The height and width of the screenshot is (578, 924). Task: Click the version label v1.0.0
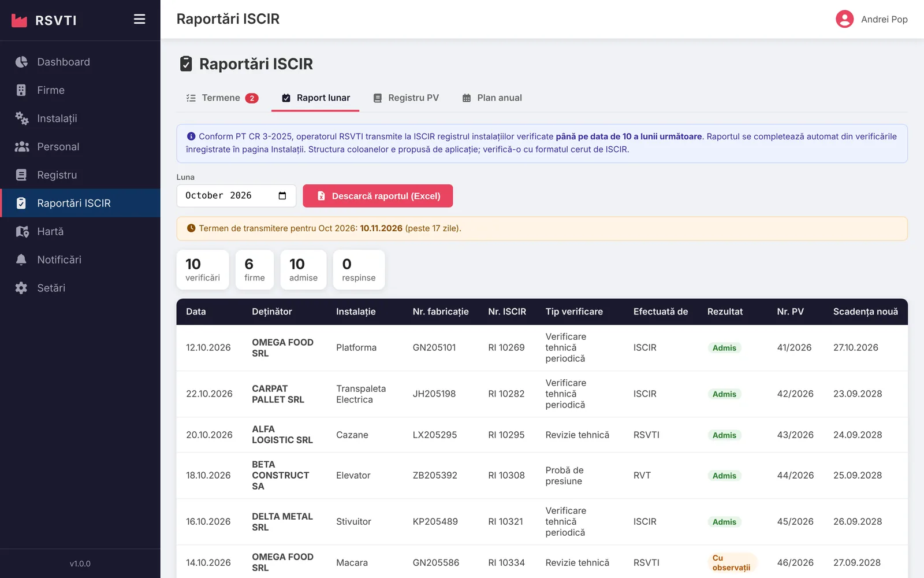pyautogui.click(x=80, y=564)
